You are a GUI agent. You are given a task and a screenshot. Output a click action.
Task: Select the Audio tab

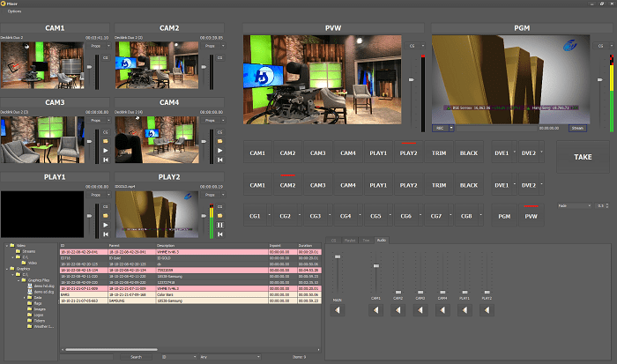pos(382,240)
